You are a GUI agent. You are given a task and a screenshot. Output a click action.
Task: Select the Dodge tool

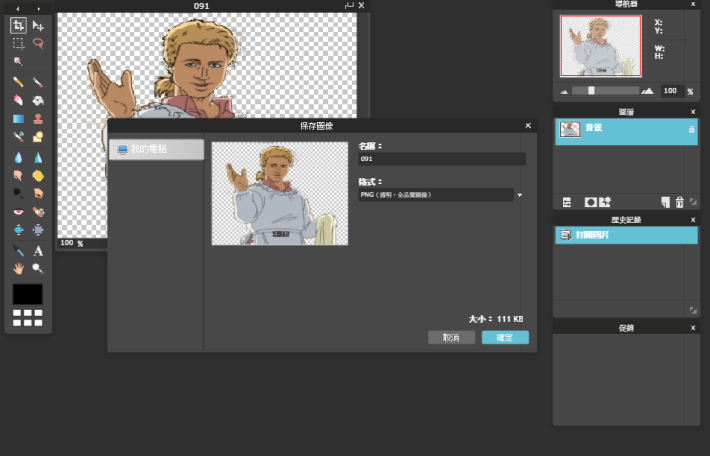tap(18, 193)
